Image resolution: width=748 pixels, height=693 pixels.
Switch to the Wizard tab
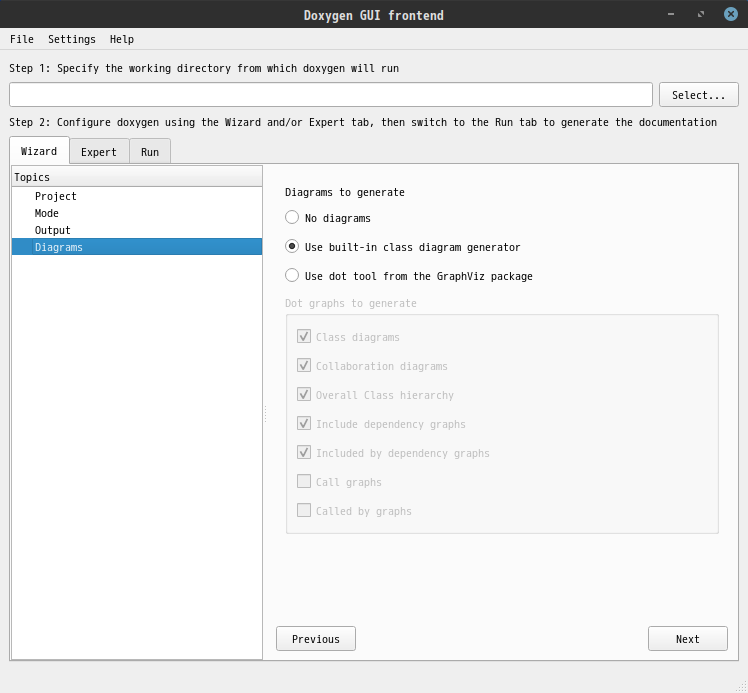click(x=39, y=151)
